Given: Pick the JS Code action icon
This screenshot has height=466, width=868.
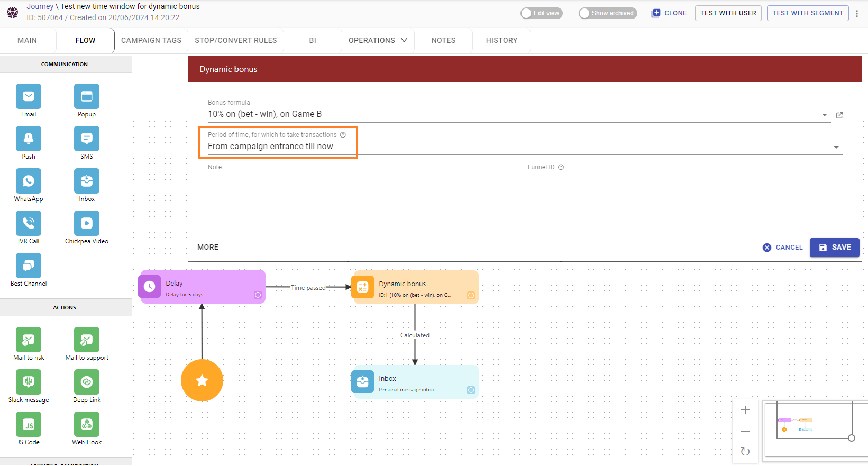Looking at the screenshot, I should [x=29, y=424].
